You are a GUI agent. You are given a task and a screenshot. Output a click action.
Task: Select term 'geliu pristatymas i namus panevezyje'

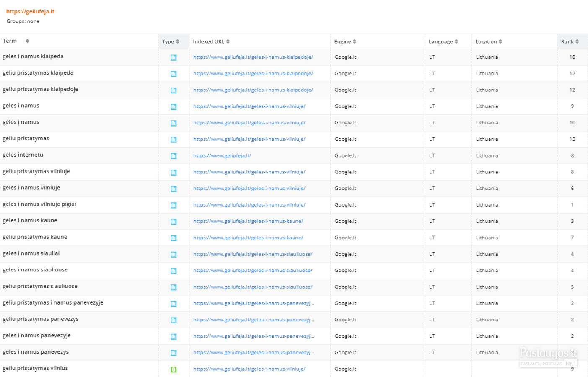53,302
